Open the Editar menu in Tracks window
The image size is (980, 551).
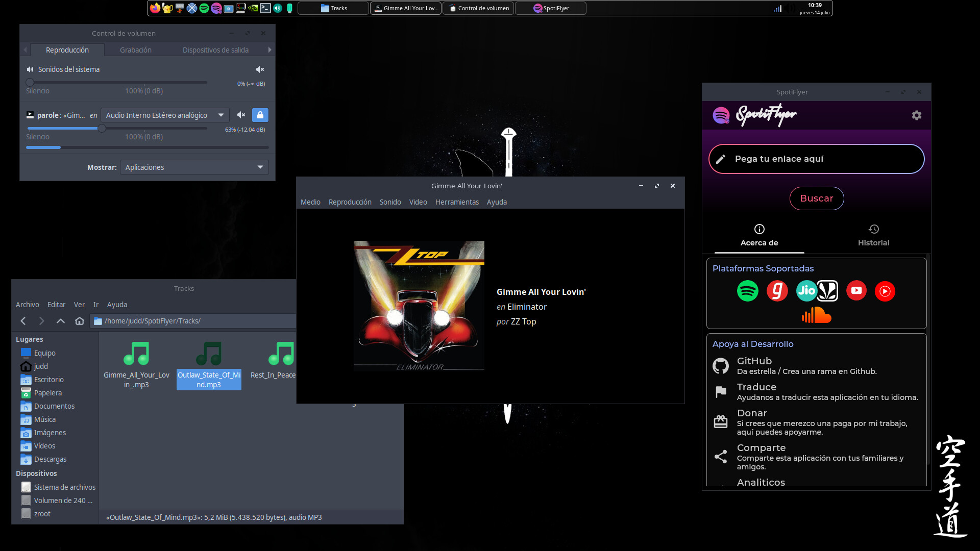tap(56, 305)
